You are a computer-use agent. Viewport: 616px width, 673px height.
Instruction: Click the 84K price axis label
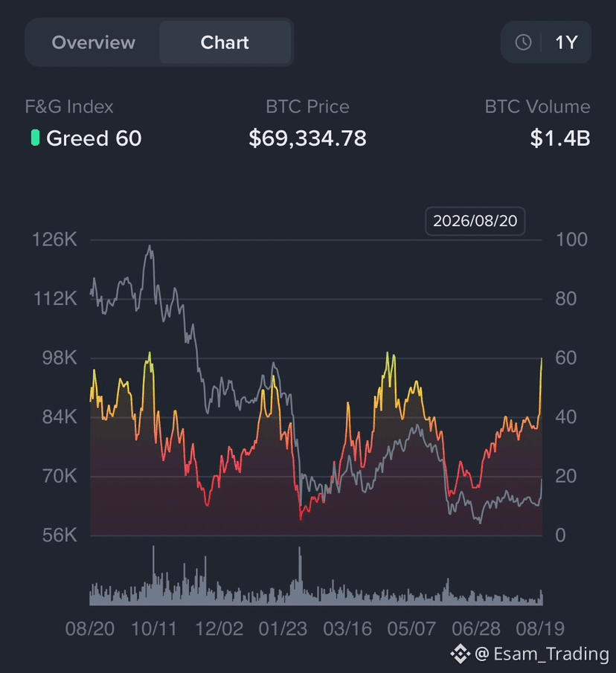pyautogui.click(x=60, y=416)
